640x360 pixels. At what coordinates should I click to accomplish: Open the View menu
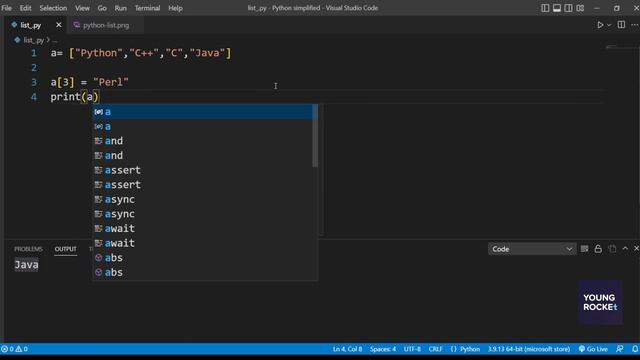point(82,8)
